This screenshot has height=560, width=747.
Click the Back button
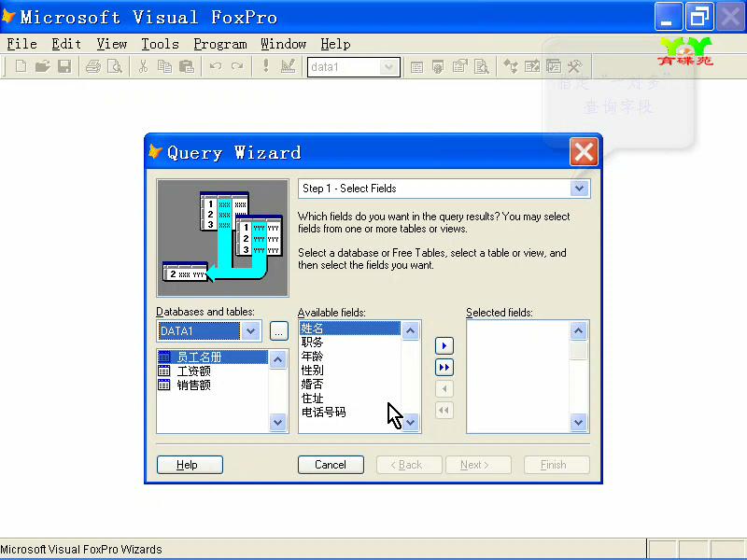click(409, 465)
